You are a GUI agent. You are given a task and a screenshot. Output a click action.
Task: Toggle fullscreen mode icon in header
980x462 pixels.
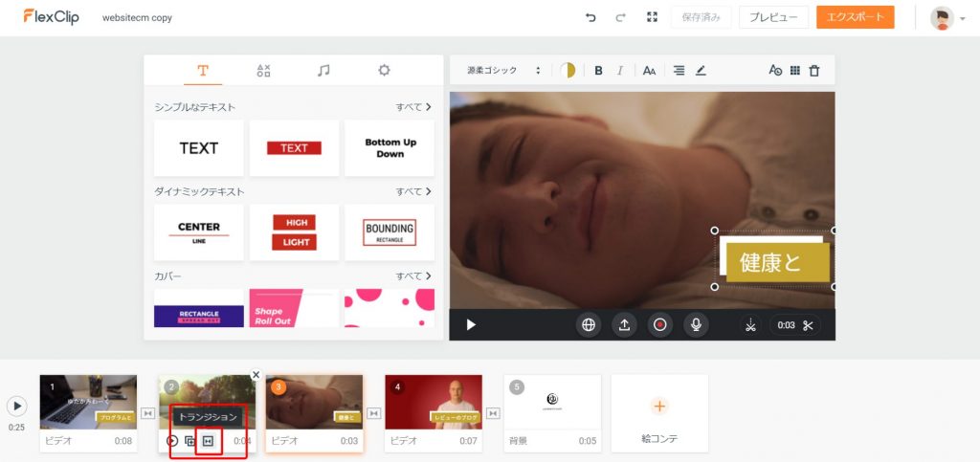coord(652,17)
